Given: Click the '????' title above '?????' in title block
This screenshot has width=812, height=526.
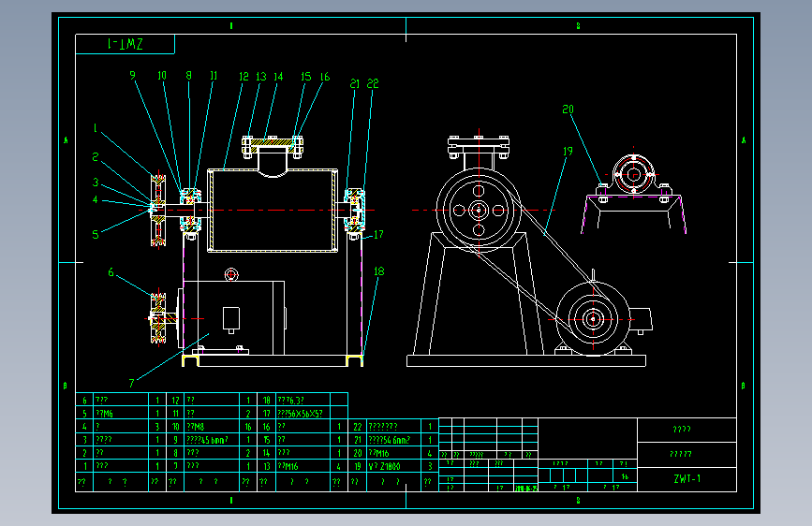Looking at the screenshot, I should pos(682,430).
